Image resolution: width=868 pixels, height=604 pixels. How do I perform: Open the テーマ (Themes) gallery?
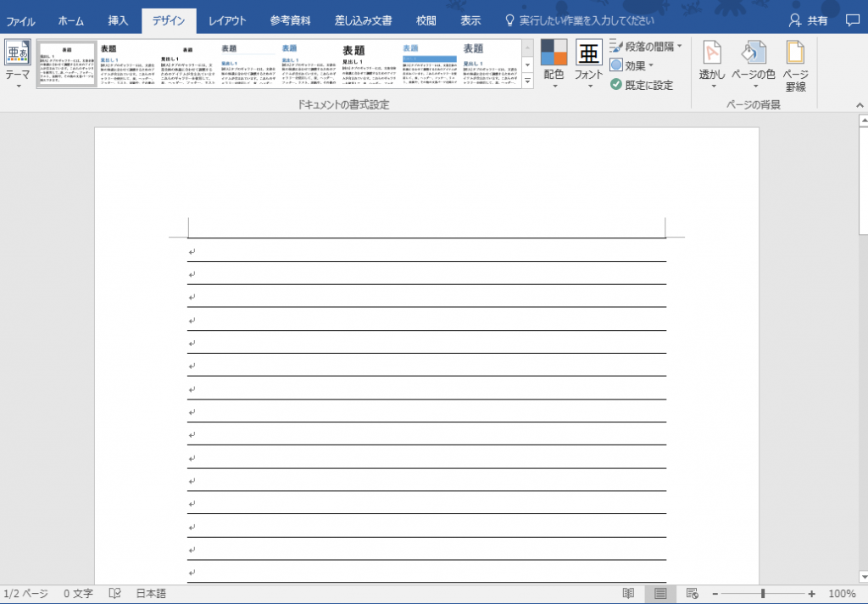(18, 64)
